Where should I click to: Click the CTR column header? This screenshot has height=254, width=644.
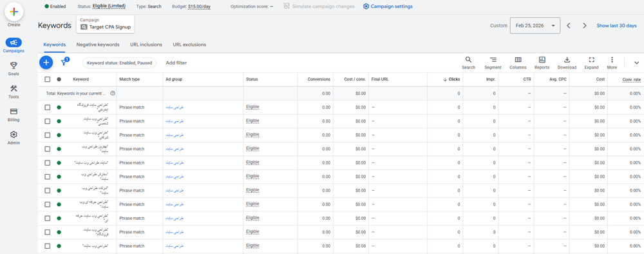click(527, 79)
